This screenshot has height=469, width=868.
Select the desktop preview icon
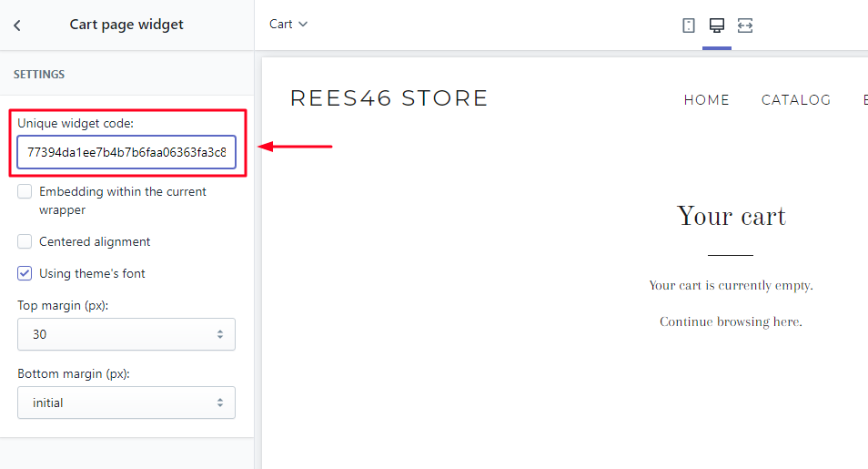coord(717,25)
